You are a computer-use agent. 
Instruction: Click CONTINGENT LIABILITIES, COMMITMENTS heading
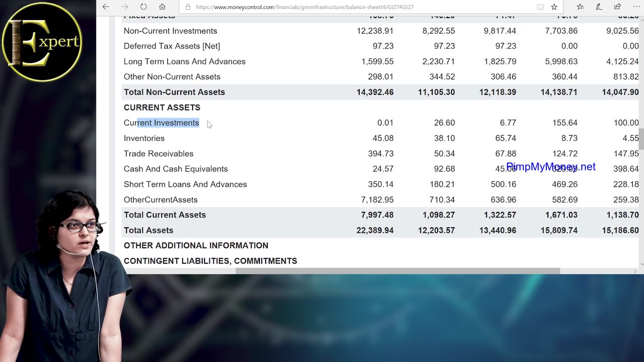pyautogui.click(x=210, y=261)
